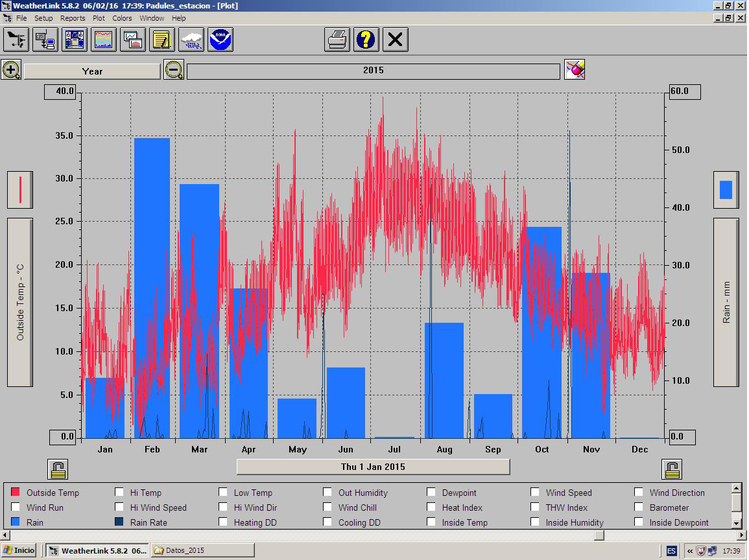
Task: Enable the Heating DD checkbox
Action: pyautogui.click(x=223, y=522)
